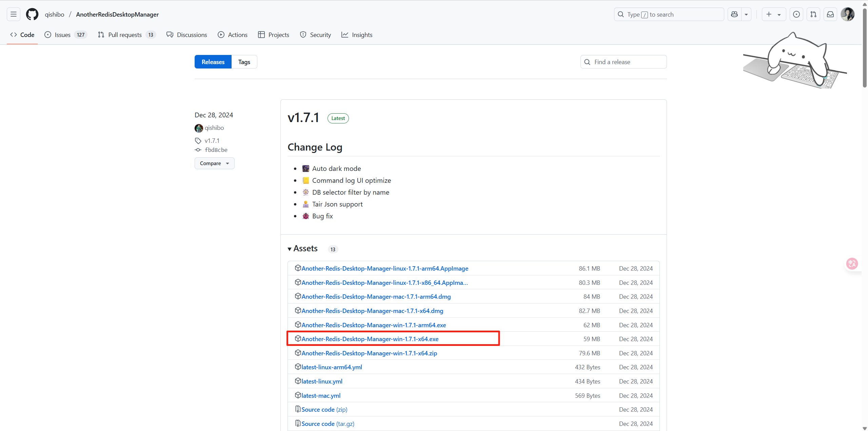Download the win-1.7.1-x64.exe installer
This screenshot has width=868, height=431.
tap(370, 339)
